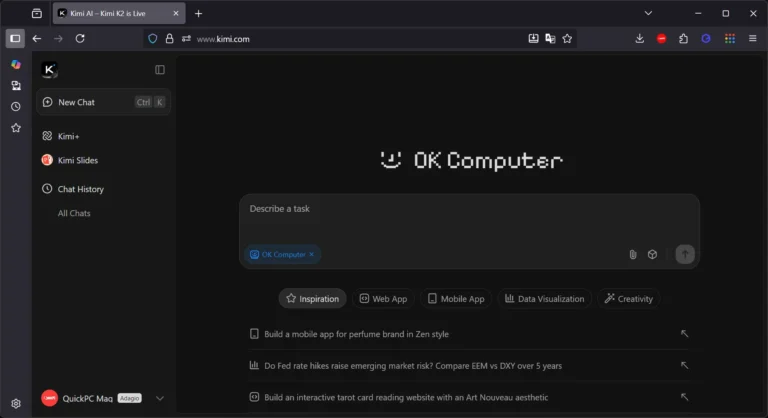Choose the Fed rate hikes prompt
Image resolution: width=768 pixels, height=418 pixels.
point(469,366)
